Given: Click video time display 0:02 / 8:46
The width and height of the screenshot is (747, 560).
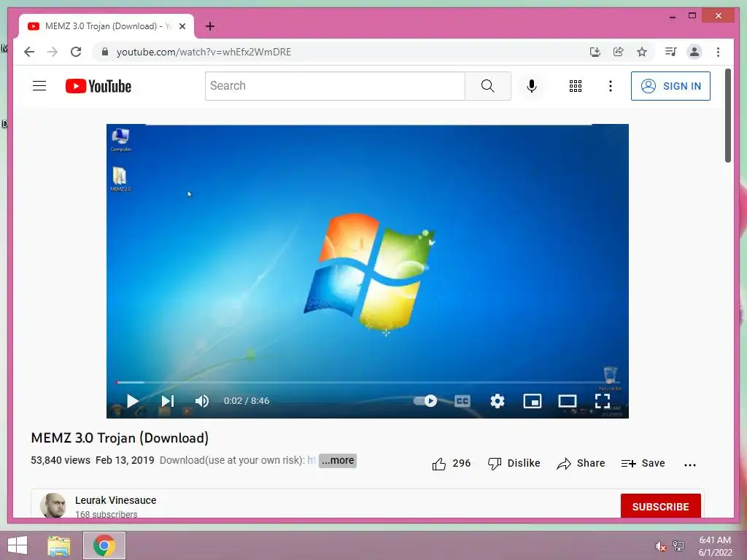Looking at the screenshot, I should pos(247,401).
